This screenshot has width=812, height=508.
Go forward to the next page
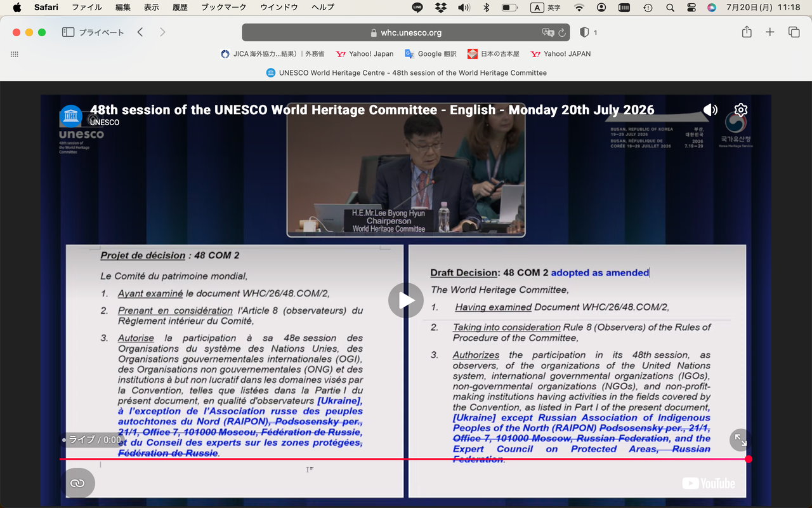point(162,32)
